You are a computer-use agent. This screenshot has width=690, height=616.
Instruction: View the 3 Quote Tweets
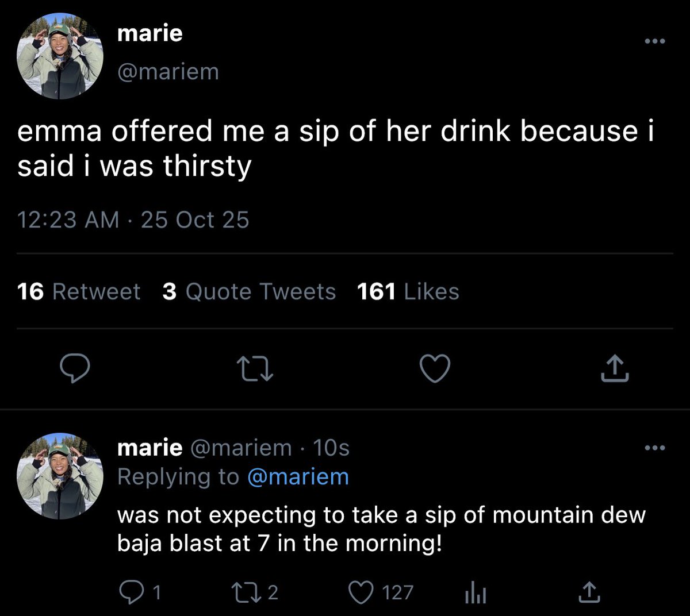click(x=249, y=292)
